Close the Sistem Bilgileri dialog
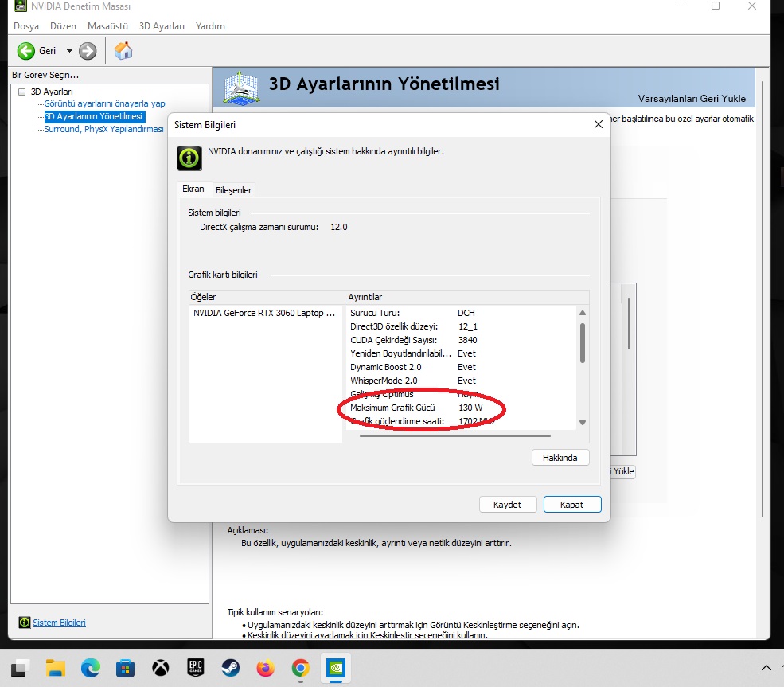Image resolution: width=784 pixels, height=687 pixels. click(x=598, y=124)
